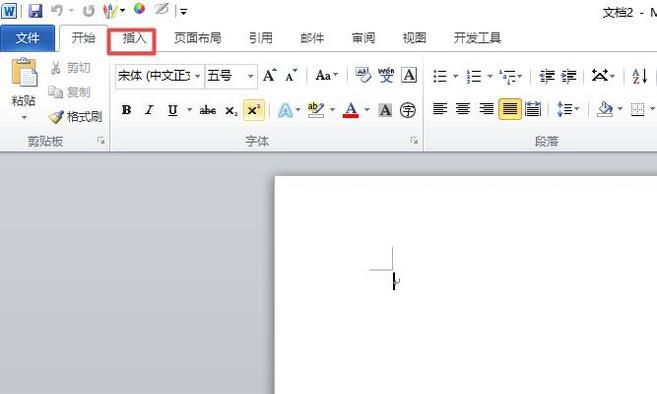Viewport: 657px width, 394px height.
Task: Open the 字体 font dialog launcher
Action: tap(414, 140)
